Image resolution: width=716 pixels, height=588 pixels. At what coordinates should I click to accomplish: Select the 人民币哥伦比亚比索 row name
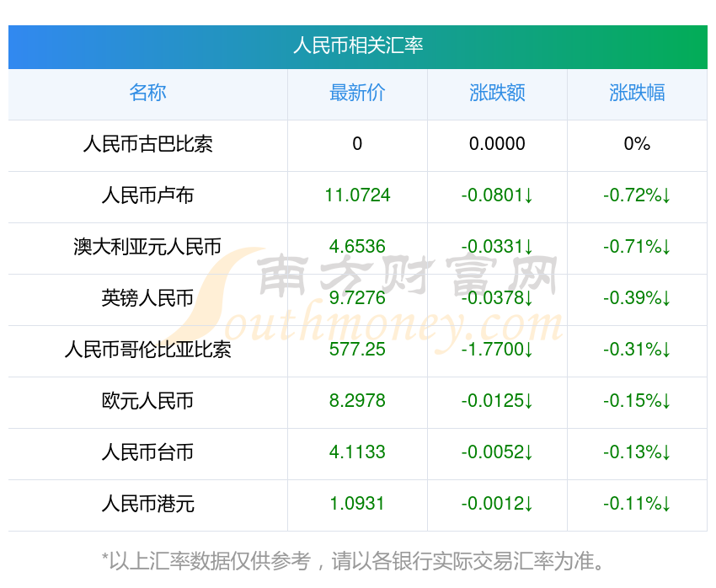point(147,350)
